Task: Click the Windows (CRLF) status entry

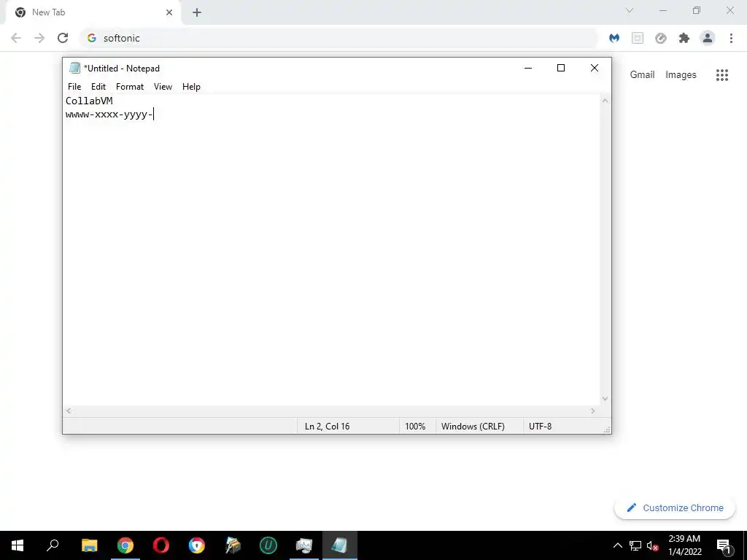Action: coord(473,426)
